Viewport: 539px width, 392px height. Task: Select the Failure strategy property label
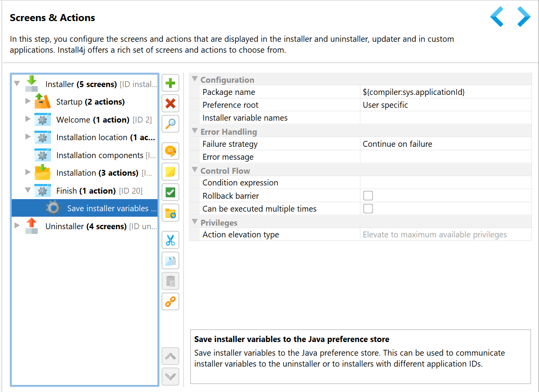point(230,144)
